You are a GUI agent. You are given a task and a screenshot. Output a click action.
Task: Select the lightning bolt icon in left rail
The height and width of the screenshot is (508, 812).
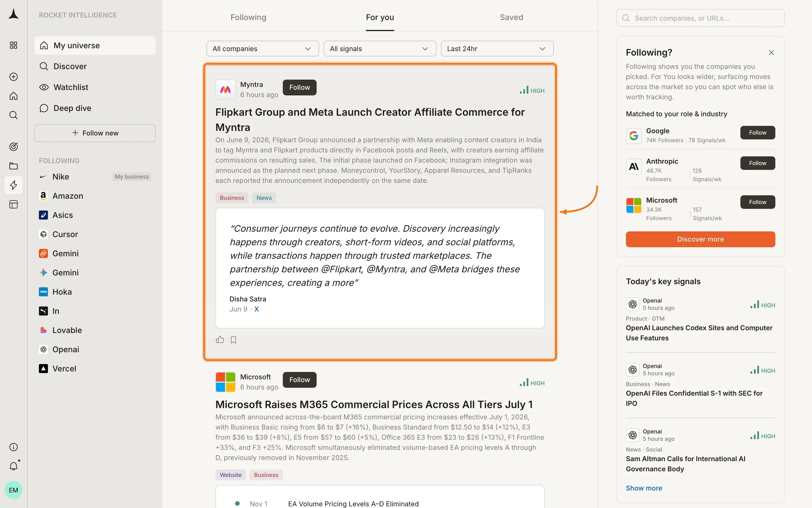click(14, 185)
